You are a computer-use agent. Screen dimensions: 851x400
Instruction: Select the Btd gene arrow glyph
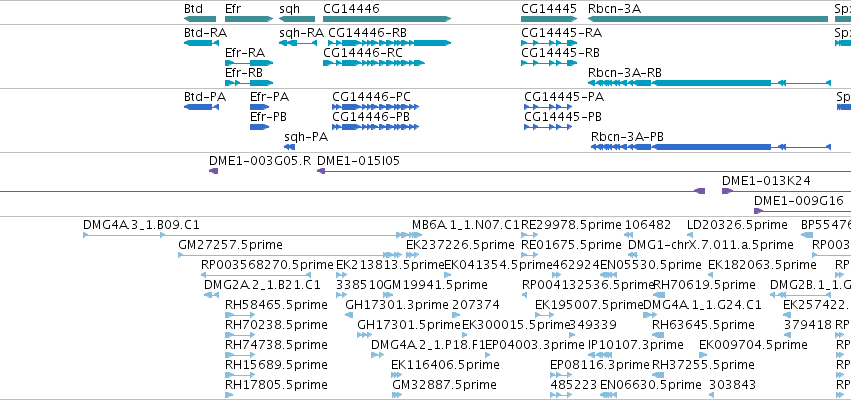coord(200,19)
